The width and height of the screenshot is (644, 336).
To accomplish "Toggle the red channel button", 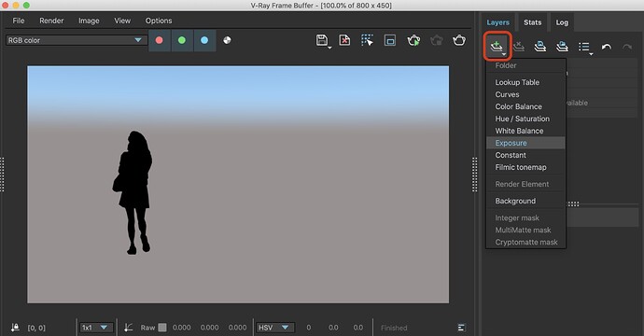I will pyautogui.click(x=160, y=40).
